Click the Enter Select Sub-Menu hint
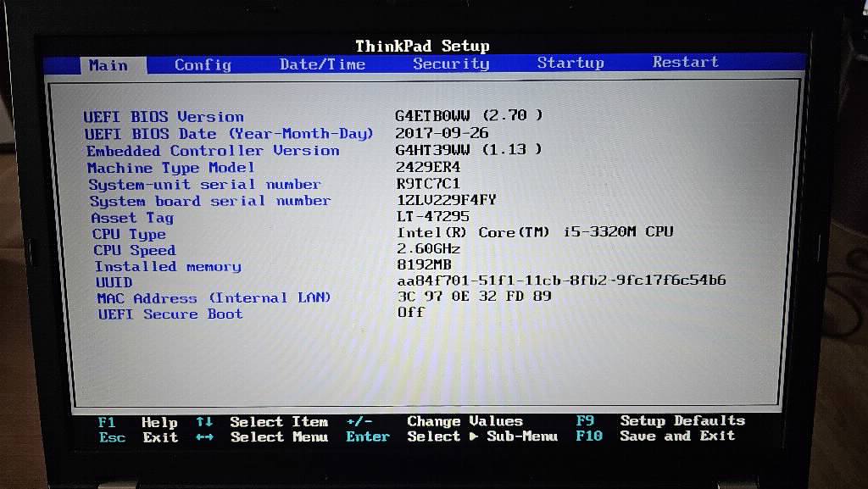Screen dimensions: 868x489 pyautogui.click(x=452, y=436)
